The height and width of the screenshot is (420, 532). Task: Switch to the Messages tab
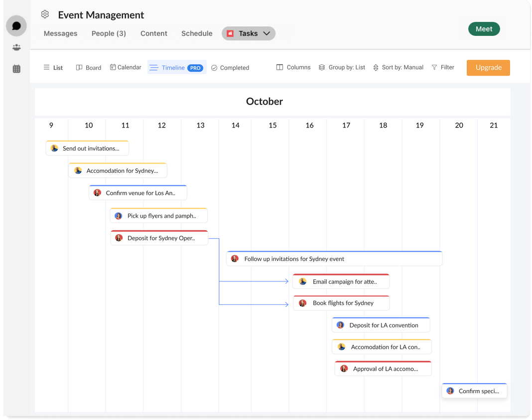(60, 33)
